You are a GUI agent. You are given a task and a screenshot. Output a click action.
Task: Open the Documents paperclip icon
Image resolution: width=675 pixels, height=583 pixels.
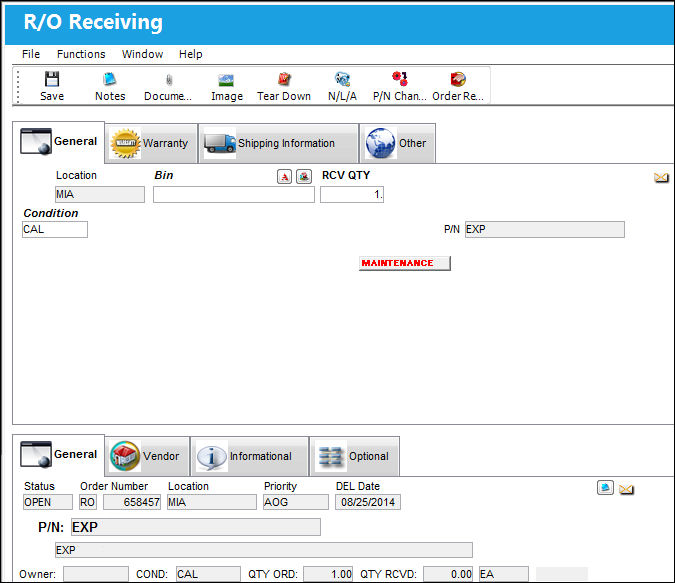169,80
